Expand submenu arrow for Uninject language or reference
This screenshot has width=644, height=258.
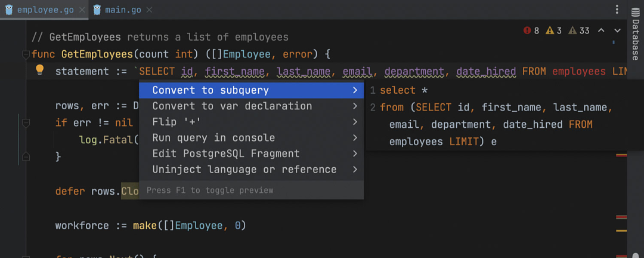click(x=355, y=170)
